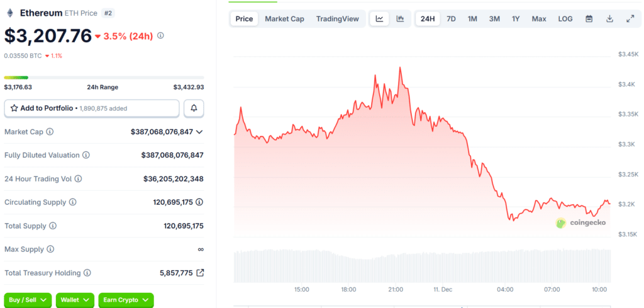Open the calendar date range picker
The image size is (644, 308).
pyautogui.click(x=589, y=19)
